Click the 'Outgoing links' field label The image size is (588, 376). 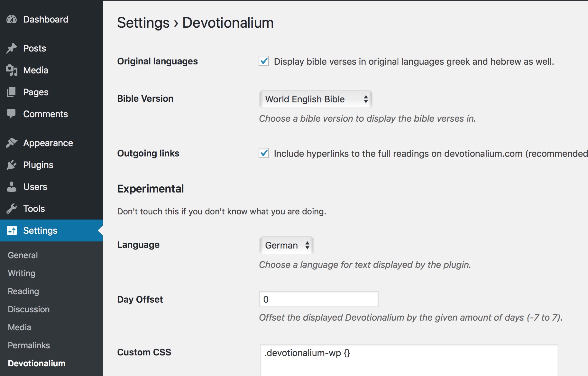(148, 153)
